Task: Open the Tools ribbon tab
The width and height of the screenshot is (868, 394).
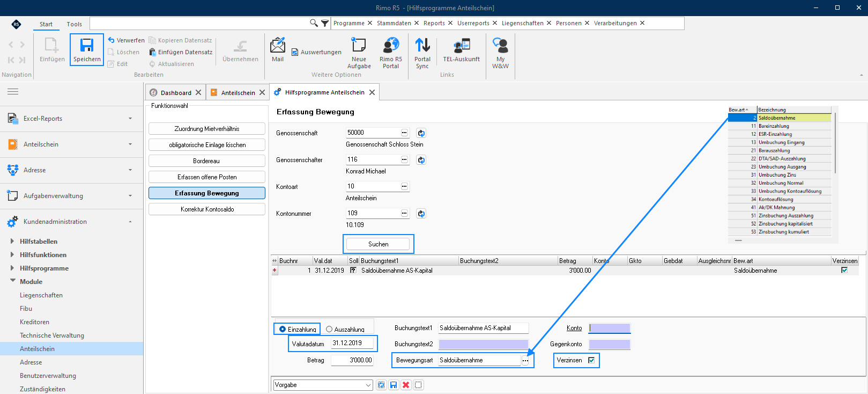Action: pyautogui.click(x=74, y=24)
